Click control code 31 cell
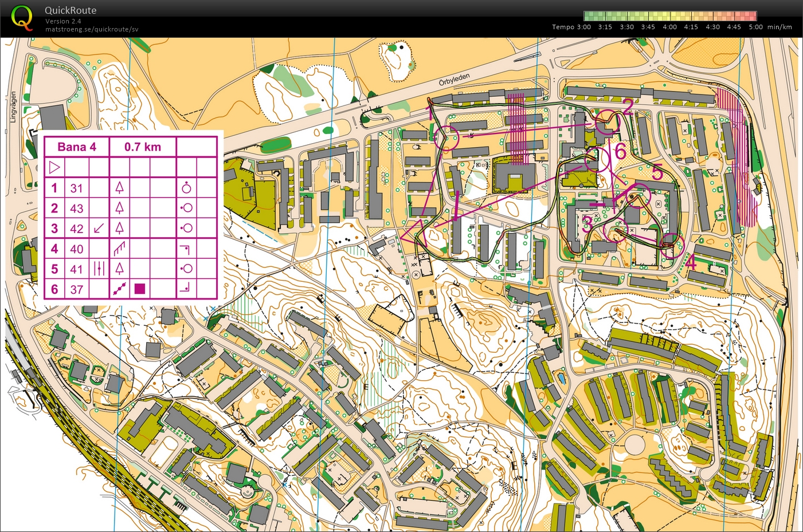 (x=77, y=188)
